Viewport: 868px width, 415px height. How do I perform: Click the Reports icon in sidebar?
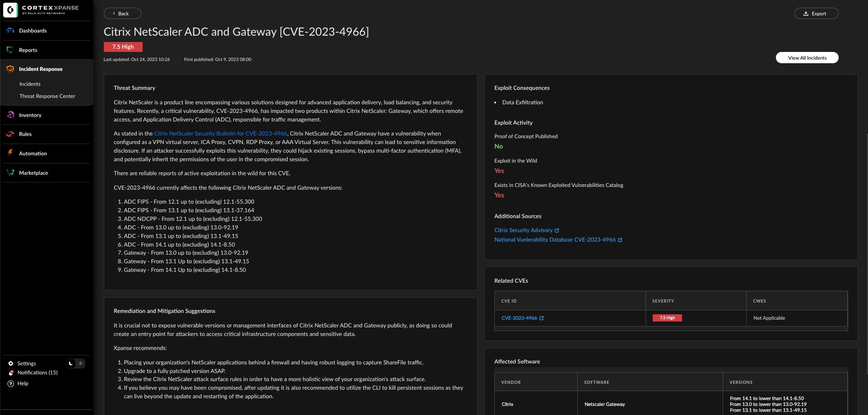pyautogui.click(x=10, y=50)
